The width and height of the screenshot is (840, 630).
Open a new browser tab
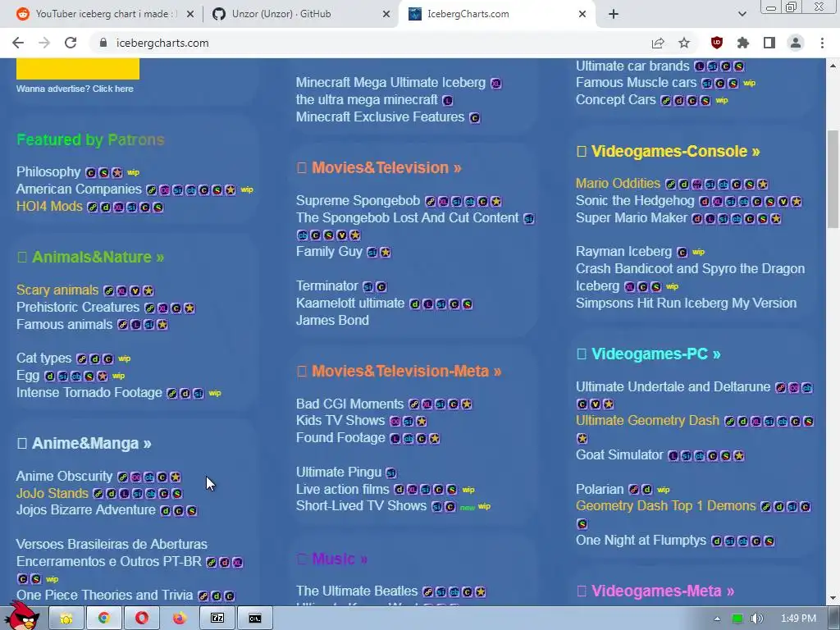tap(614, 14)
